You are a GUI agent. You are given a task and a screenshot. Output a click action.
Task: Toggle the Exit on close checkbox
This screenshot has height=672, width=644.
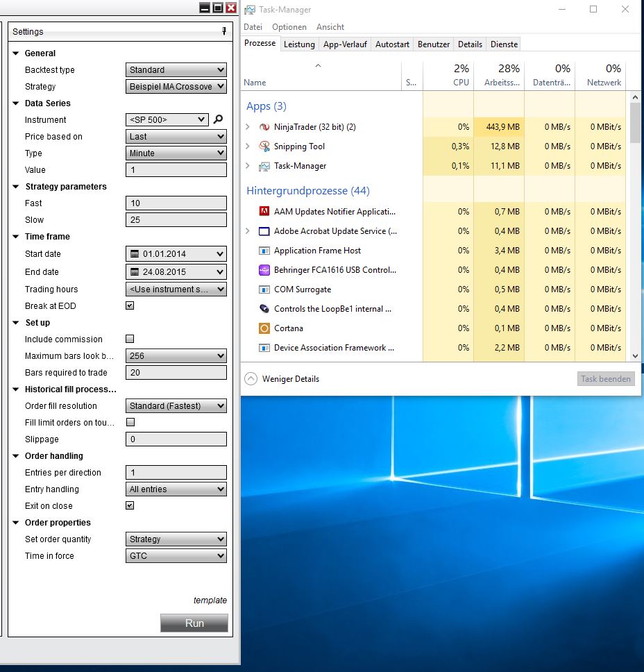point(130,505)
